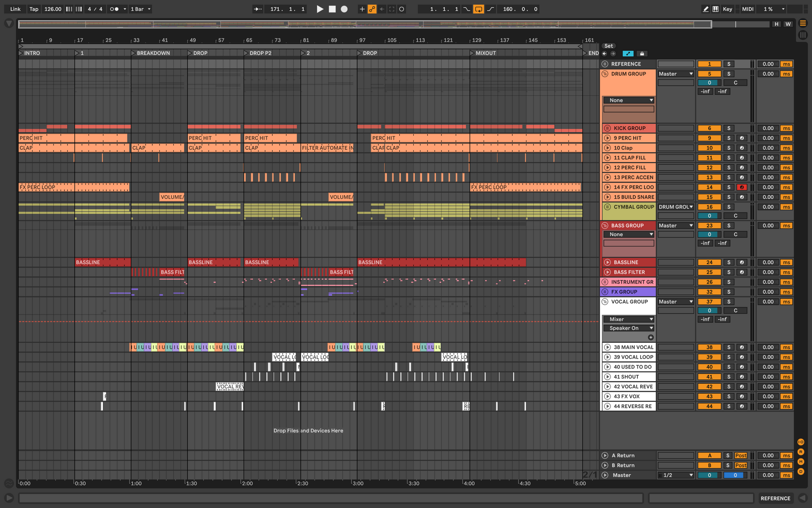Click the Follow playback arrow icon
The image size is (812, 508).
coord(258,9)
